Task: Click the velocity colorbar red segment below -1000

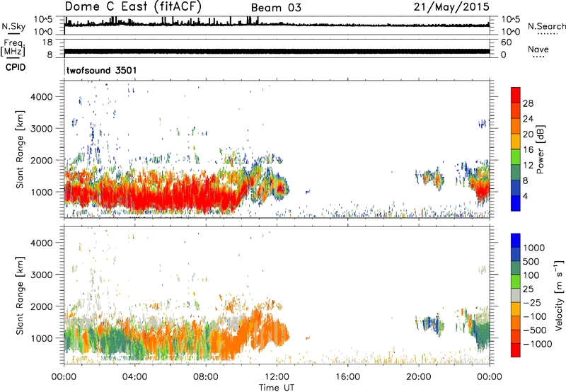Action: point(516,350)
